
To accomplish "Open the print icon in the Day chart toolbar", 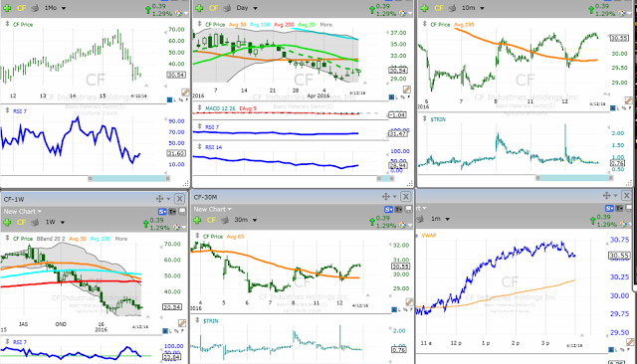I will click(x=228, y=8).
